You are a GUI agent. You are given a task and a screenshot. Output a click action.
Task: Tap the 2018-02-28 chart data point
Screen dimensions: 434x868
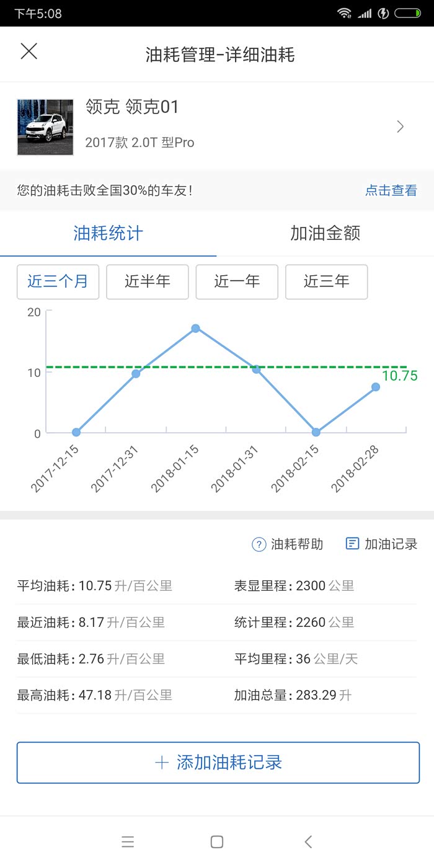[x=376, y=387]
